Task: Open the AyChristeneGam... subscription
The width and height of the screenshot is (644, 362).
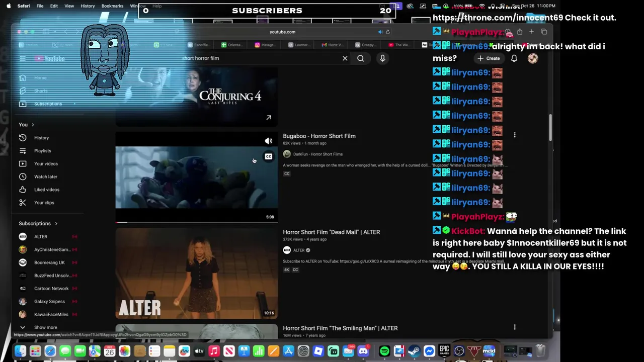Action: click(52, 249)
